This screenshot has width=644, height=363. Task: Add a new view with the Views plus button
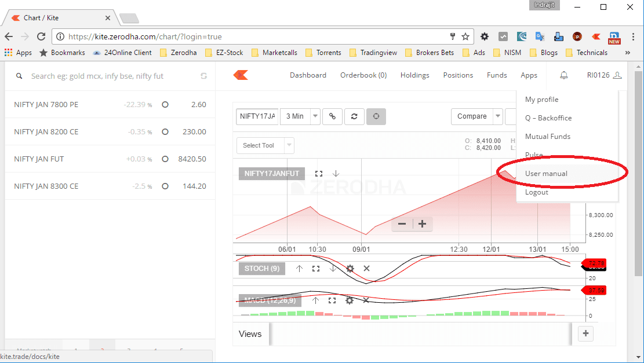click(x=585, y=334)
